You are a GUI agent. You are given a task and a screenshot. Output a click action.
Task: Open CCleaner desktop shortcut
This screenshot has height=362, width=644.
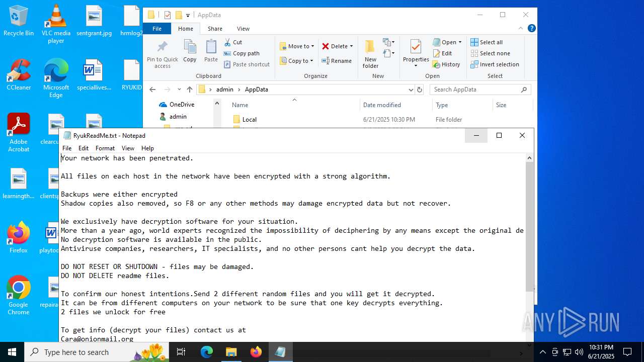pyautogui.click(x=19, y=75)
